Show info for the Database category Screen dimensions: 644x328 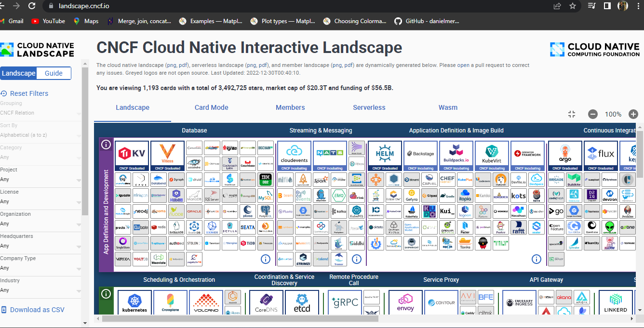265,259
